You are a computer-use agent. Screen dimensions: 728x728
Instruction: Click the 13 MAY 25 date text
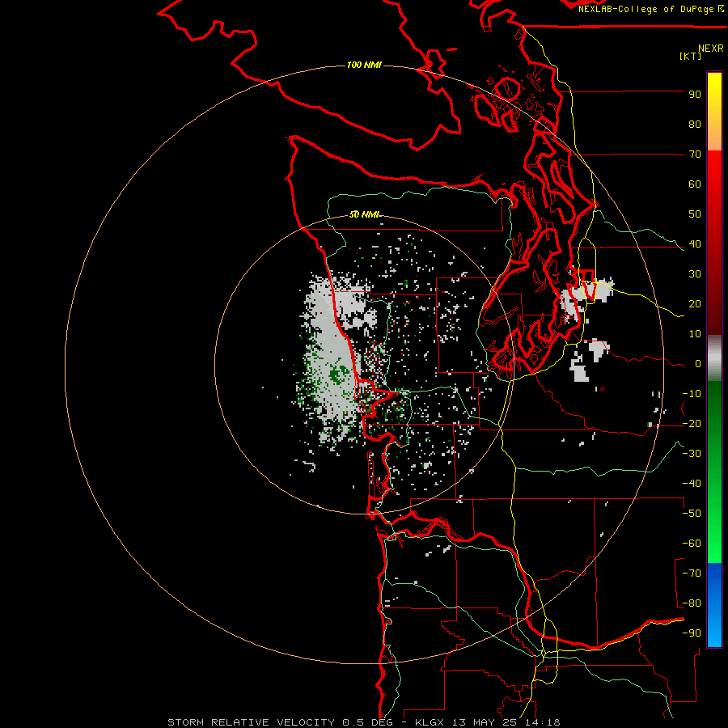488,722
